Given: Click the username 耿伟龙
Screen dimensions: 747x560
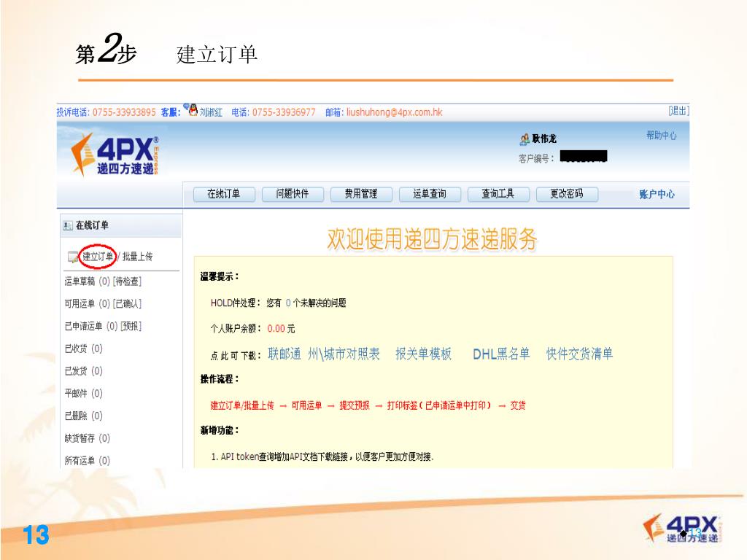Looking at the screenshot, I should tap(544, 139).
